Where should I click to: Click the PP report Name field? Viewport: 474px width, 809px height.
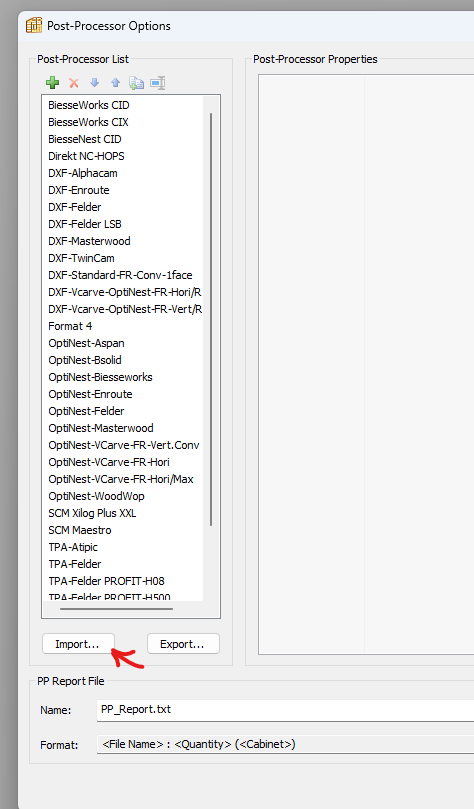(285, 710)
